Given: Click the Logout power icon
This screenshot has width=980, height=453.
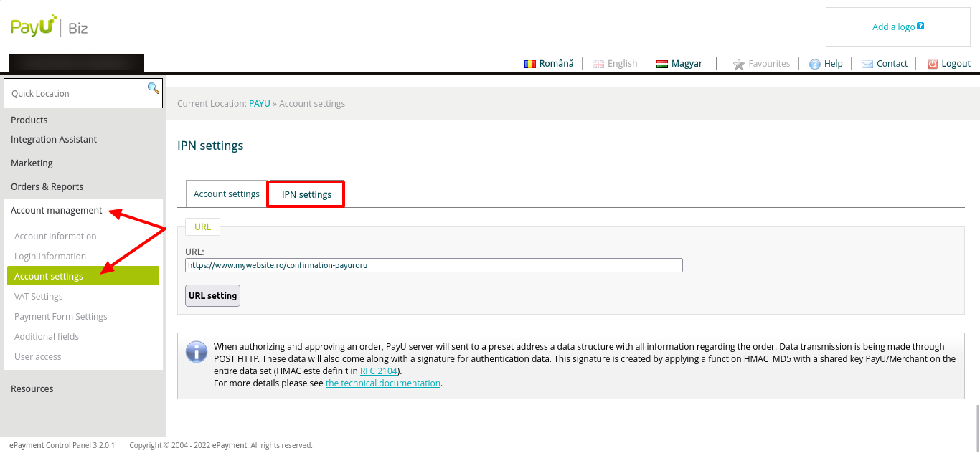Looking at the screenshot, I should (x=932, y=64).
